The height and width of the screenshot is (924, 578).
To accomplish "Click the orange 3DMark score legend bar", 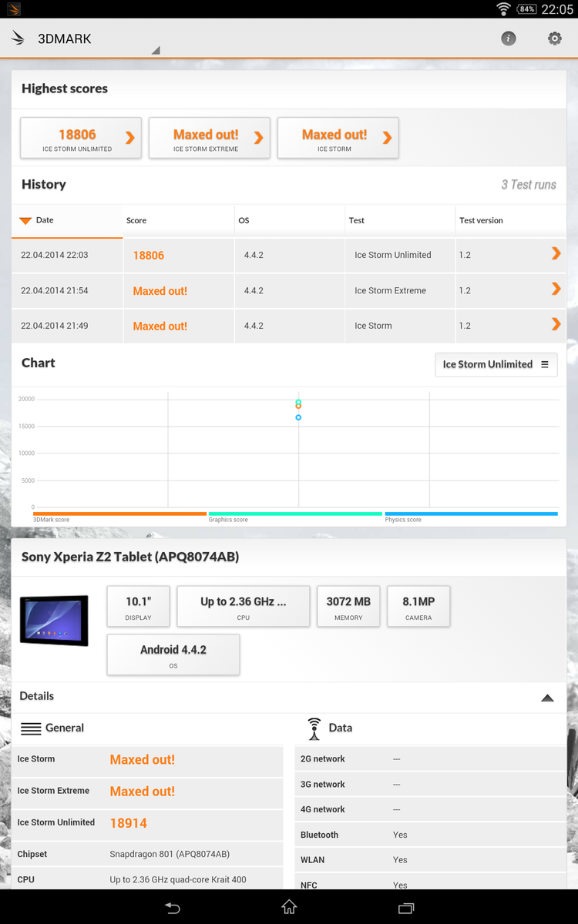I will (x=119, y=514).
